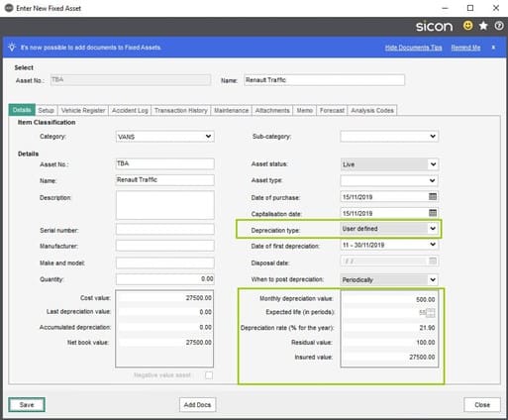The height and width of the screenshot is (420, 508).
Task: Click the Quantity field
Action: [x=164, y=279]
